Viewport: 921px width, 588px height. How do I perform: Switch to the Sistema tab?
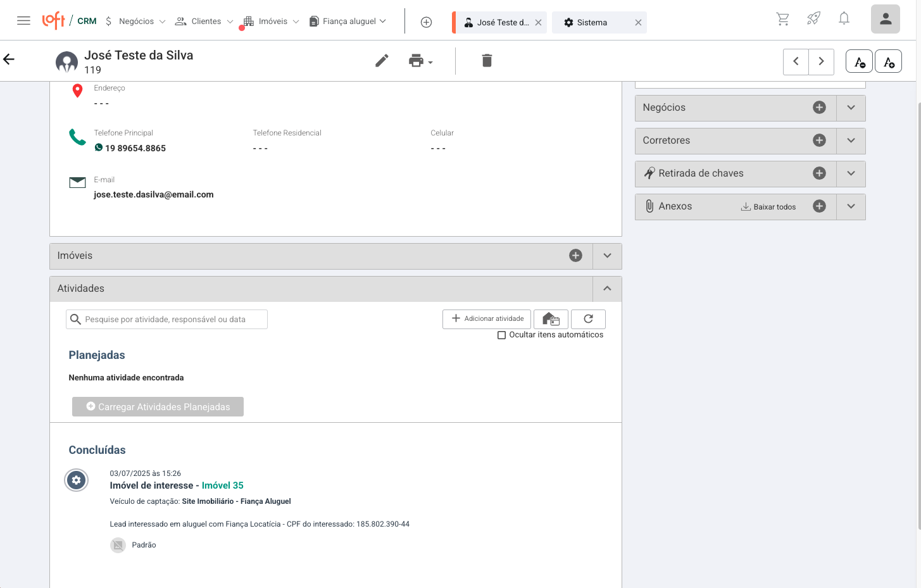(x=592, y=23)
